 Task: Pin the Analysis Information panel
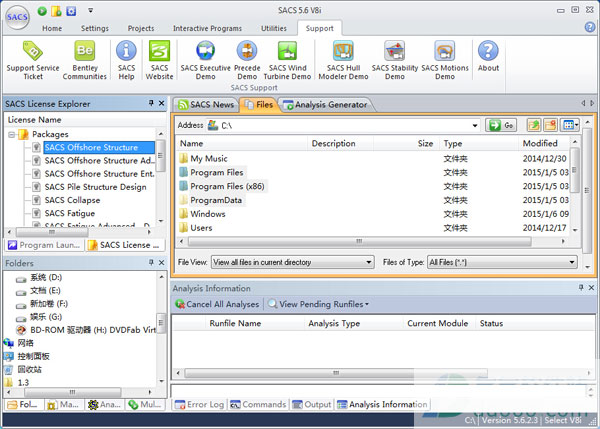coord(581,287)
